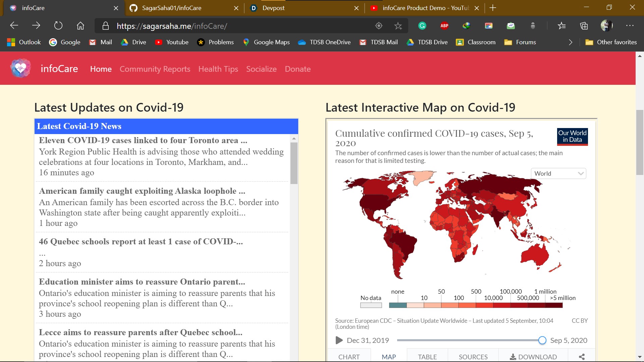The height and width of the screenshot is (362, 644).
Task: Click the share icon under the map
Action: 582,357
